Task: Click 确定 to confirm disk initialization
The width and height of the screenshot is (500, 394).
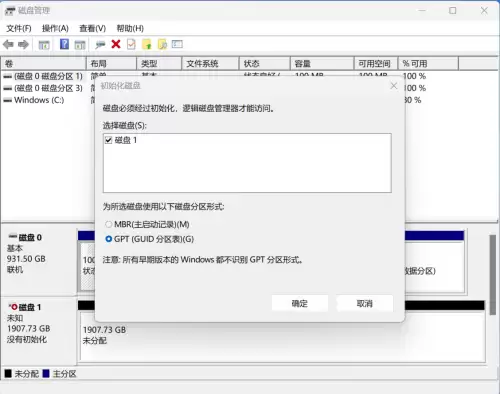Action: pos(300,303)
